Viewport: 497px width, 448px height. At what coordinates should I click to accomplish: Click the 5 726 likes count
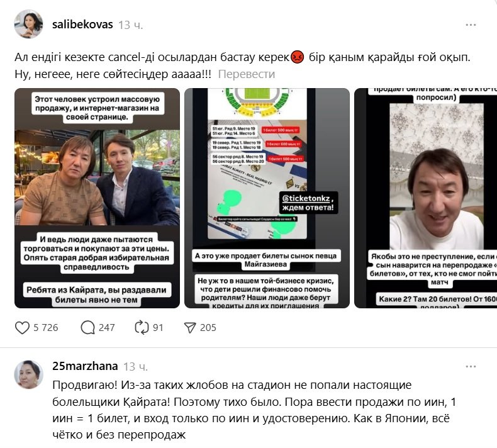pos(46,328)
